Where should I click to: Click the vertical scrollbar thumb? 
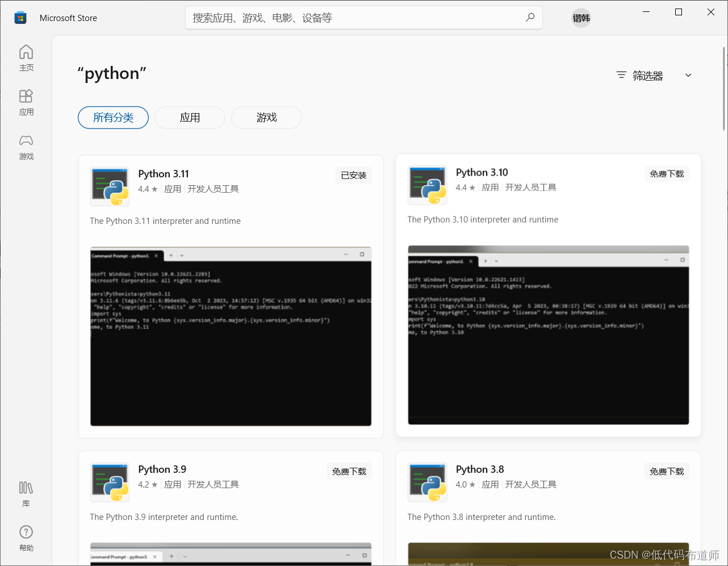[724, 89]
